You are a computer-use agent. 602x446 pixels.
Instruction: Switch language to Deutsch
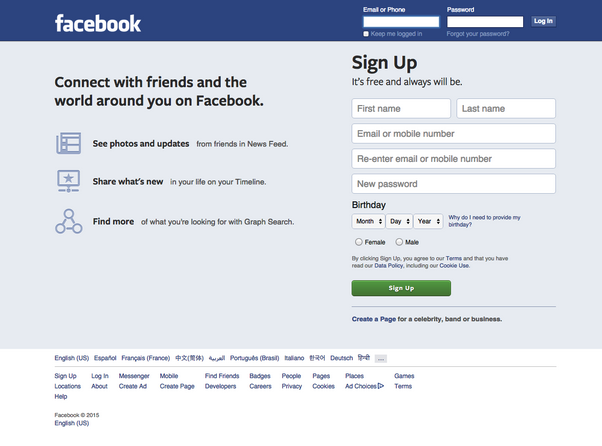tap(341, 358)
